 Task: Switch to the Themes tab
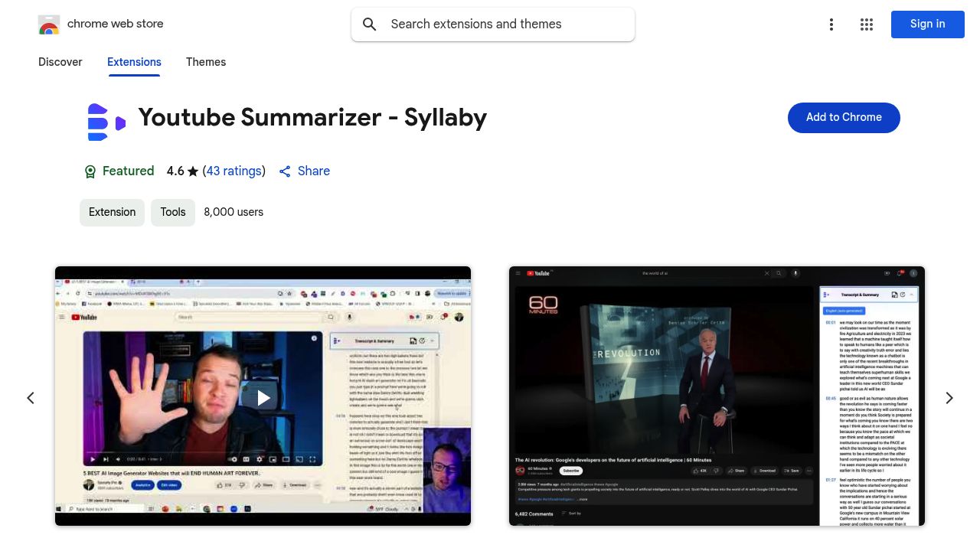tap(206, 62)
